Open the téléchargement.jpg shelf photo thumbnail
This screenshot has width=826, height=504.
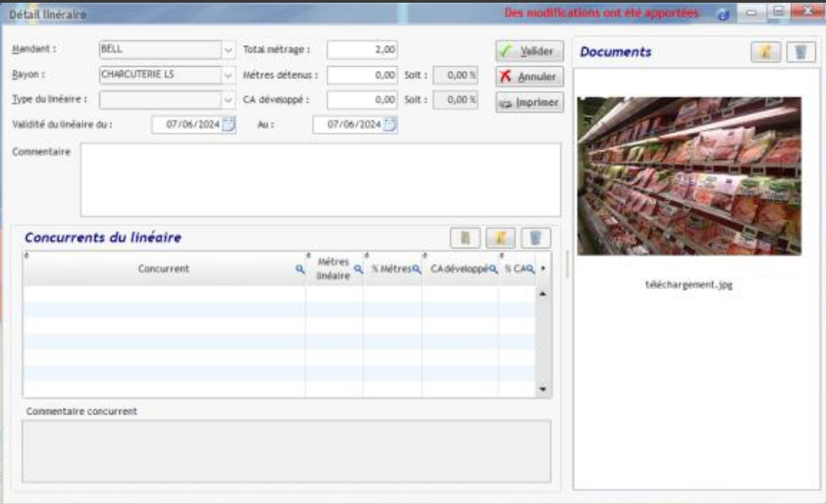click(689, 176)
